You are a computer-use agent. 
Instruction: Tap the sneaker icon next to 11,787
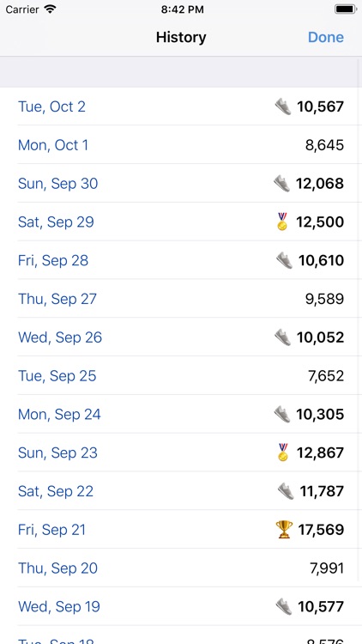(x=286, y=491)
